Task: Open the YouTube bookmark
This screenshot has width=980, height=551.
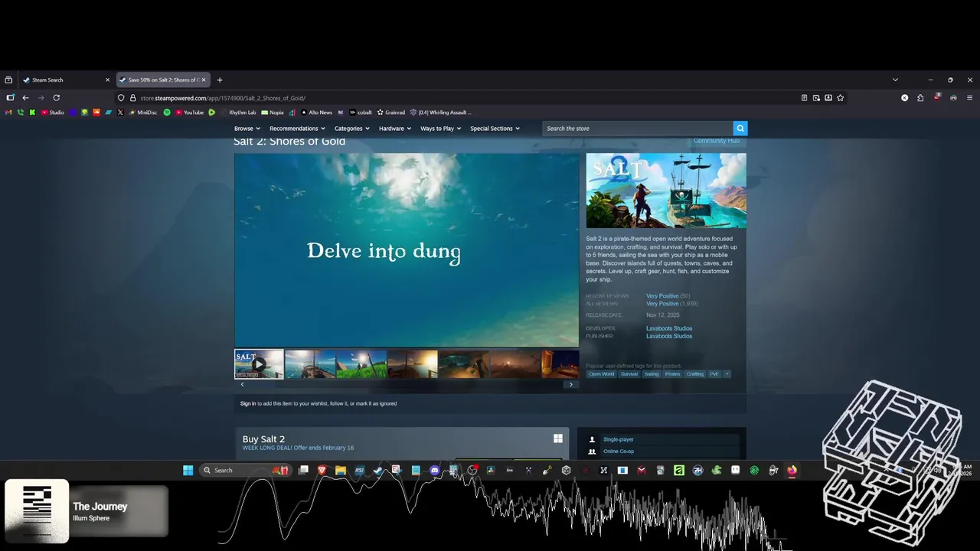Action: (189, 112)
